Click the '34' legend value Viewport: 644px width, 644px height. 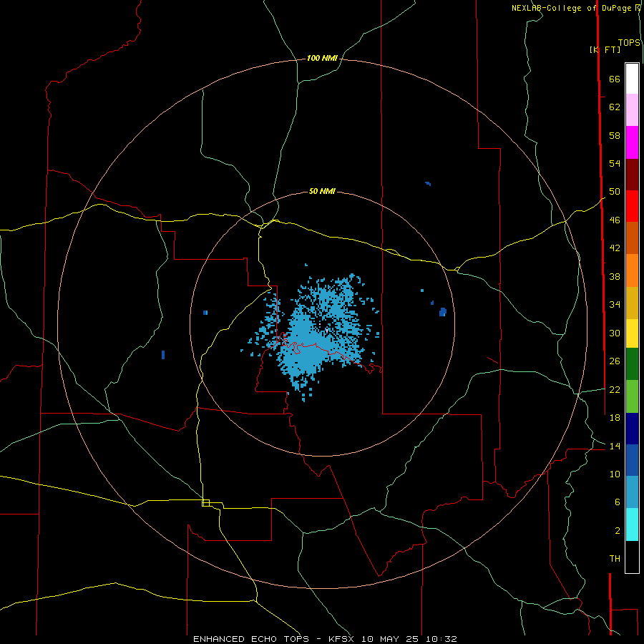coord(615,305)
